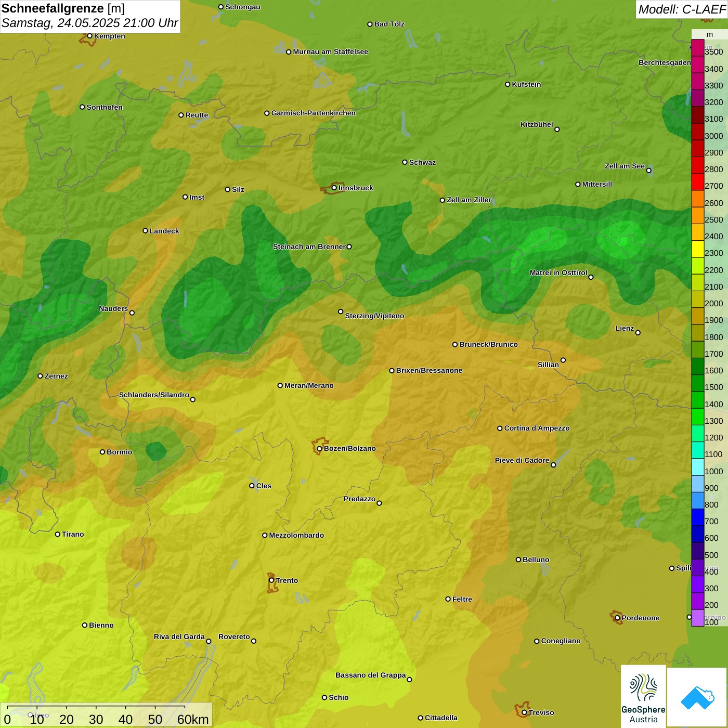
Task: Click the blue cloud-house logo icon
Action: [x=697, y=697]
